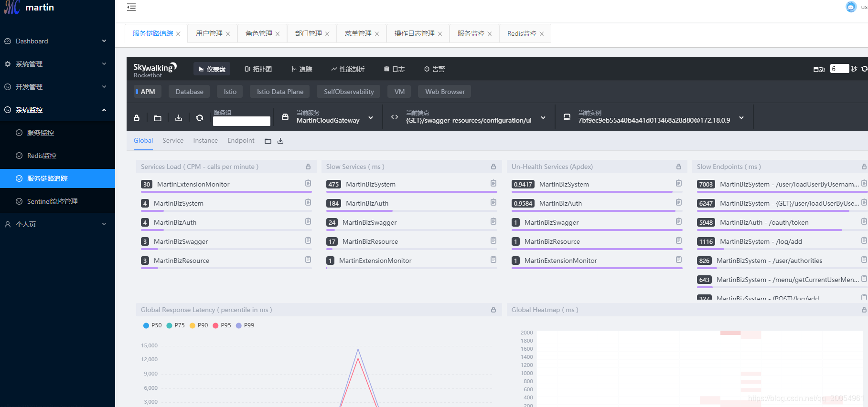Screen dimensions: 868x407
Task: Toggle the lock on the Slow Endpoints panel
Action: pos(864,167)
